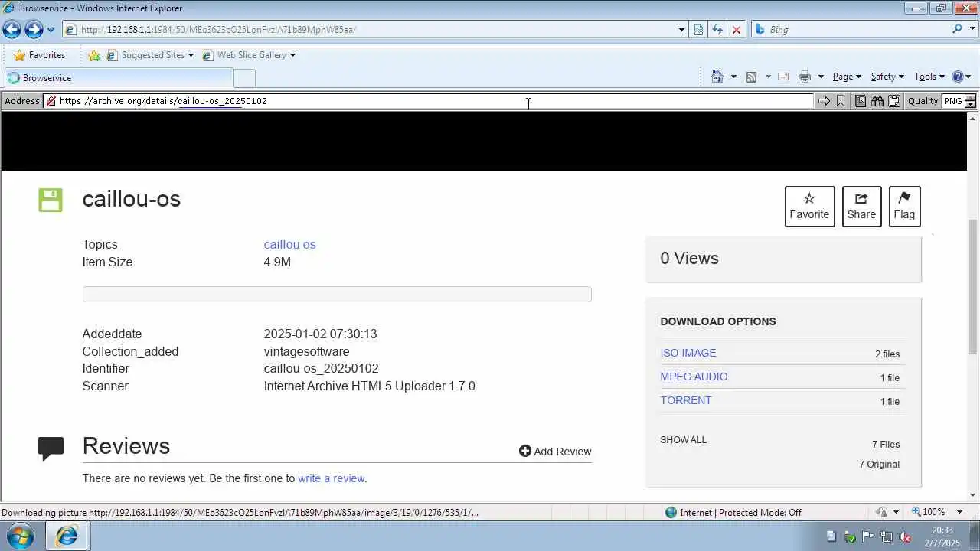Stop page loading with the red X
This screenshot has height=551, width=980.
pyautogui.click(x=737, y=30)
